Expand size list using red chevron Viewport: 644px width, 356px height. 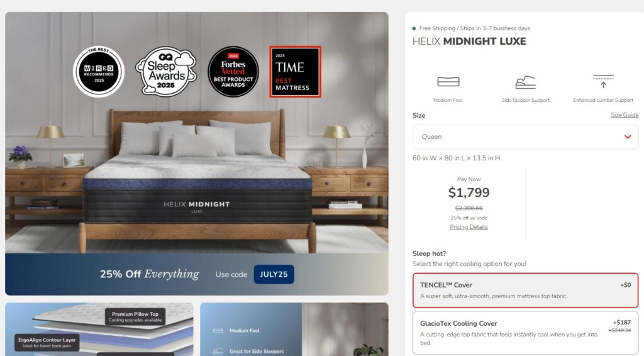[x=627, y=136]
